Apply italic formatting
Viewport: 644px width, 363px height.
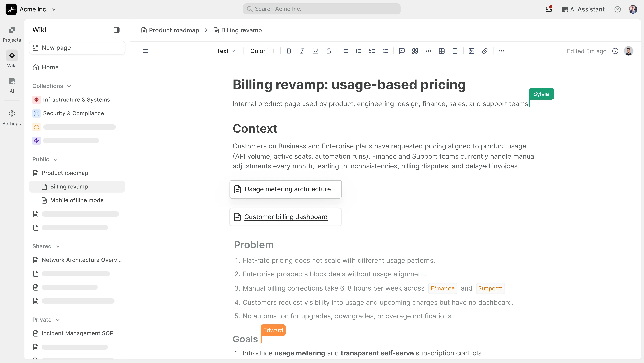(302, 51)
